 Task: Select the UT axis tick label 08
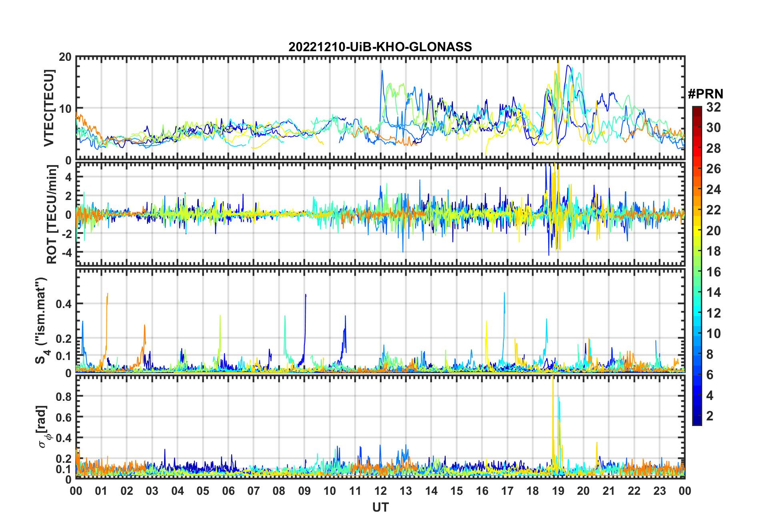(x=279, y=491)
